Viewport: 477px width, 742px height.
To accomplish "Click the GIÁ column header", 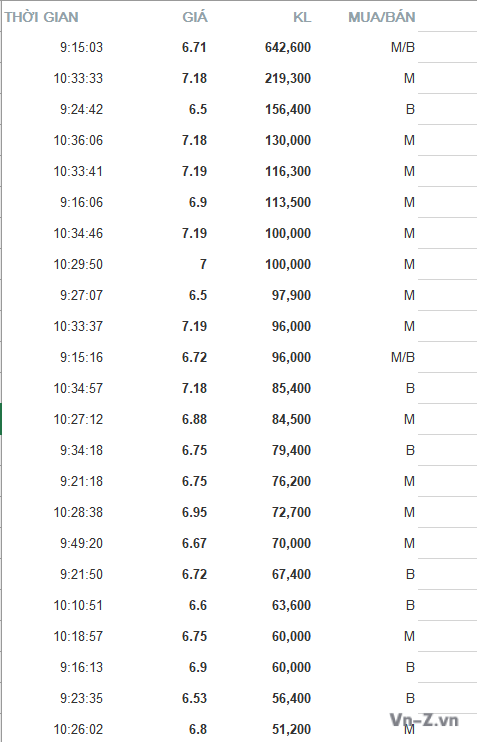I will [194, 18].
